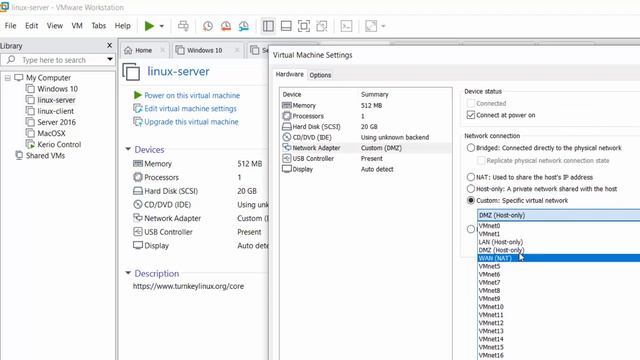Image resolution: width=640 pixels, height=360 pixels.
Task: Click Power on this virtual machine
Action: coord(192,95)
